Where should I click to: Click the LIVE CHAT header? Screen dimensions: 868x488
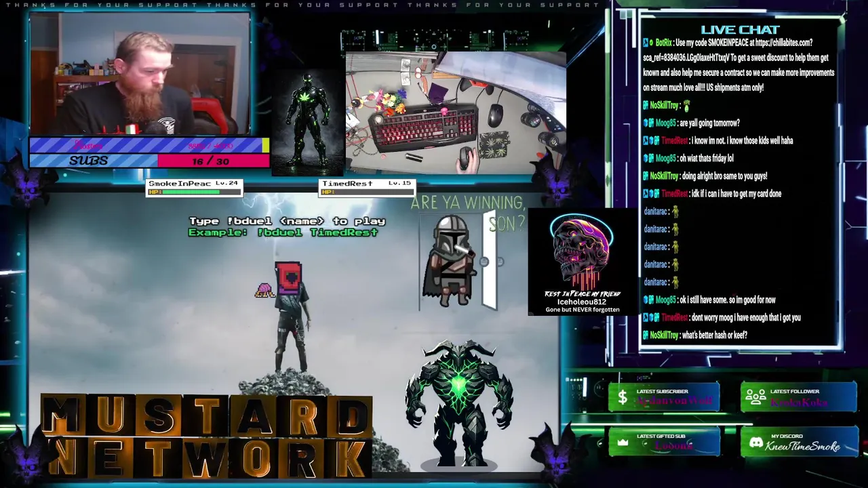(x=740, y=29)
